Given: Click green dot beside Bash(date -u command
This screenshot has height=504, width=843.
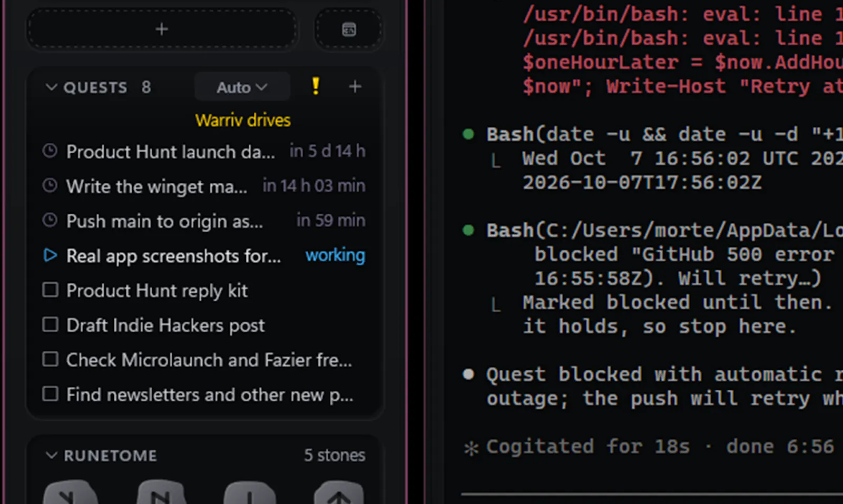Looking at the screenshot, I should [468, 134].
